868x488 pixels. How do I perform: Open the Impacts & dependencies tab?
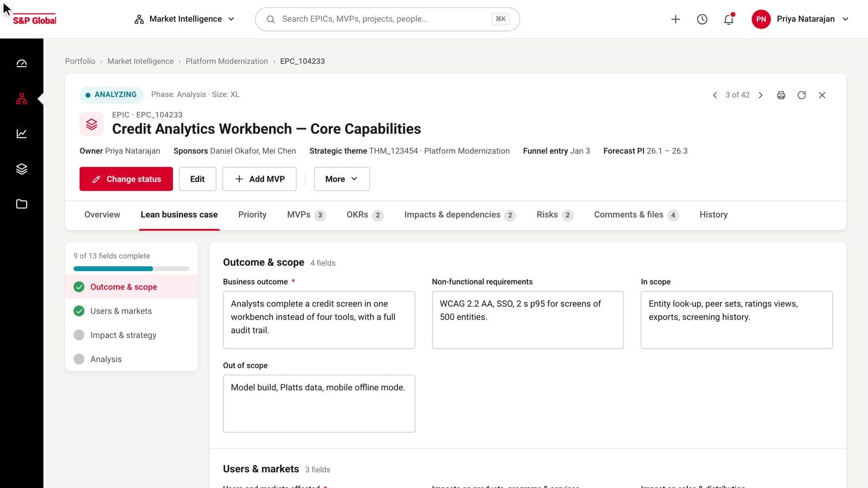pos(459,215)
